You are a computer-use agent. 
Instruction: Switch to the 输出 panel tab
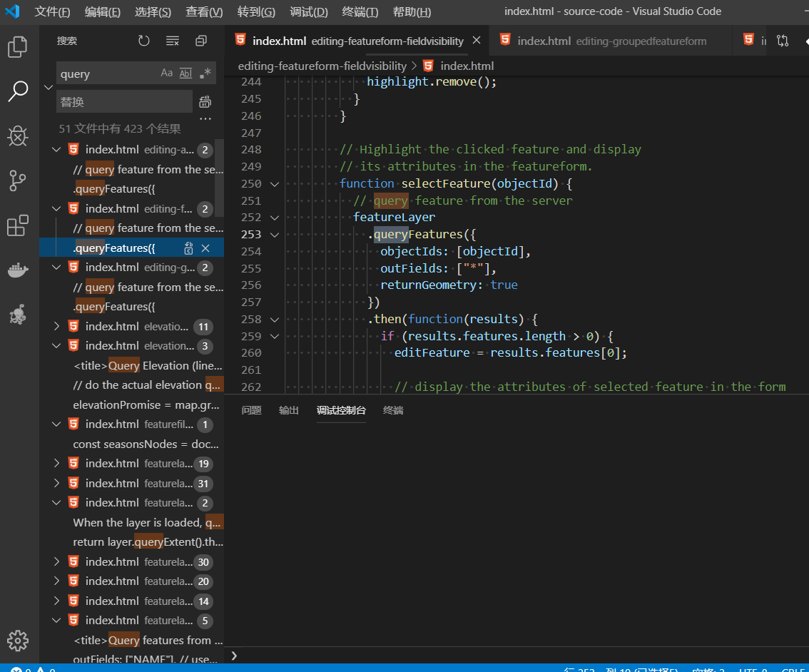point(288,410)
